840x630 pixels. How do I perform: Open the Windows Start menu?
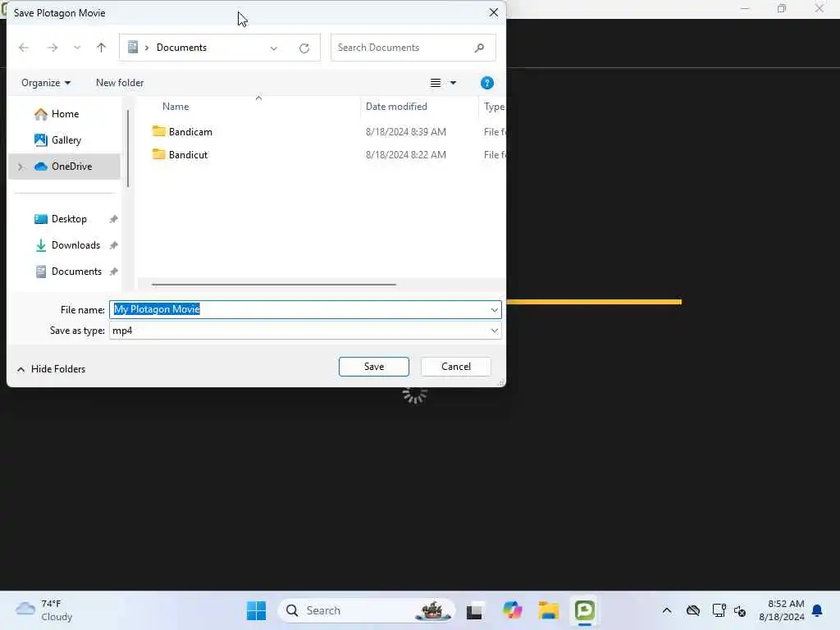pyautogui.click(x=256, y=610)
